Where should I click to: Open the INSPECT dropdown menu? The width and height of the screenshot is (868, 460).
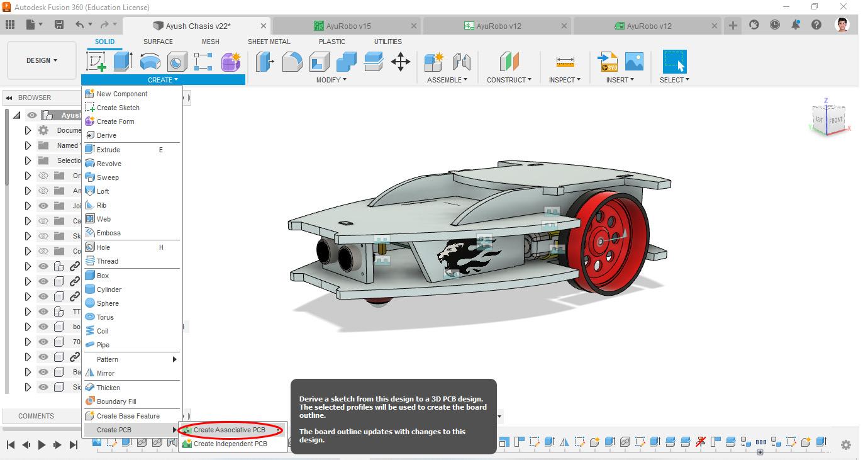pyautogui.click(x=565, y=80)
